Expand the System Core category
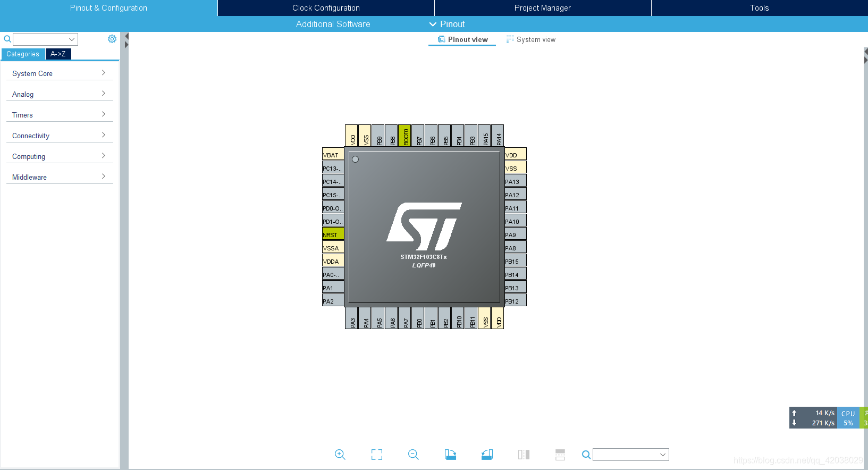This screenshot has height=470, width=868. [60, 73]
